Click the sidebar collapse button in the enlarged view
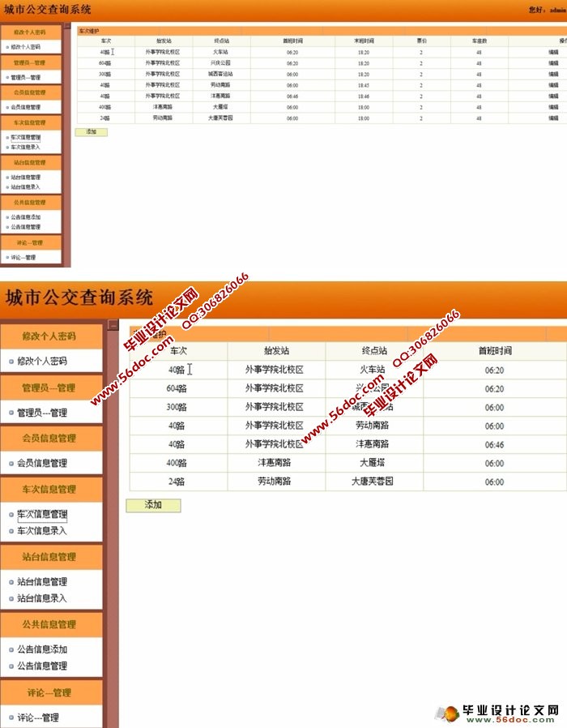This screenshot has height=728, width=567. pos(113,325)
